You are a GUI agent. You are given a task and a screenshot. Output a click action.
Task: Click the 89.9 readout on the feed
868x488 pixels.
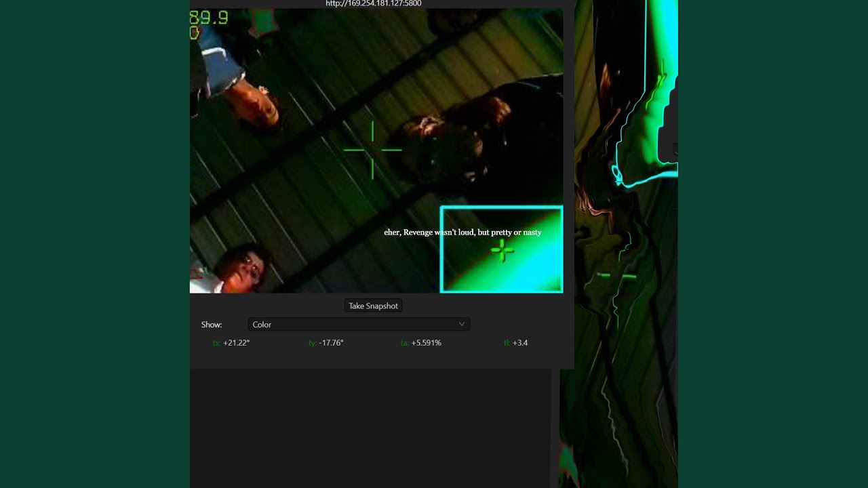coord(209,18)
